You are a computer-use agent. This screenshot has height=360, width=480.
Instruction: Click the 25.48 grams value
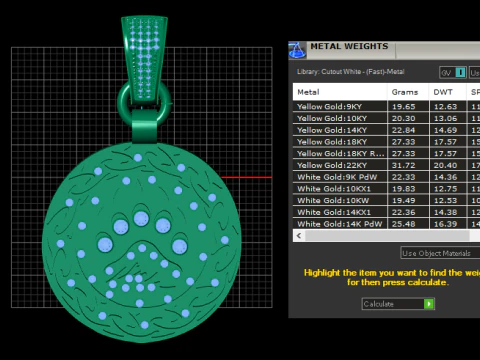click(404, 224)
